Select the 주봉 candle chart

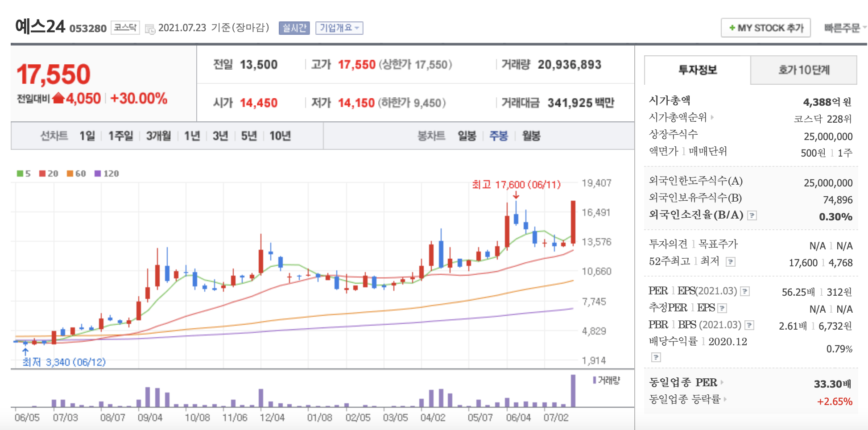(499, 136)
